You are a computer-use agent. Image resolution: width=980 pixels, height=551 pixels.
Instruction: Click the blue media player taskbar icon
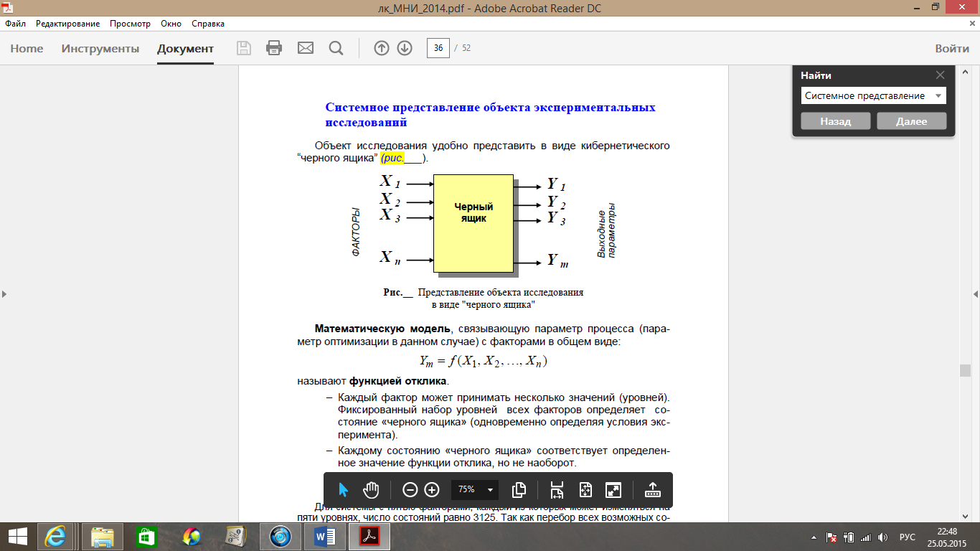point(280,536)
